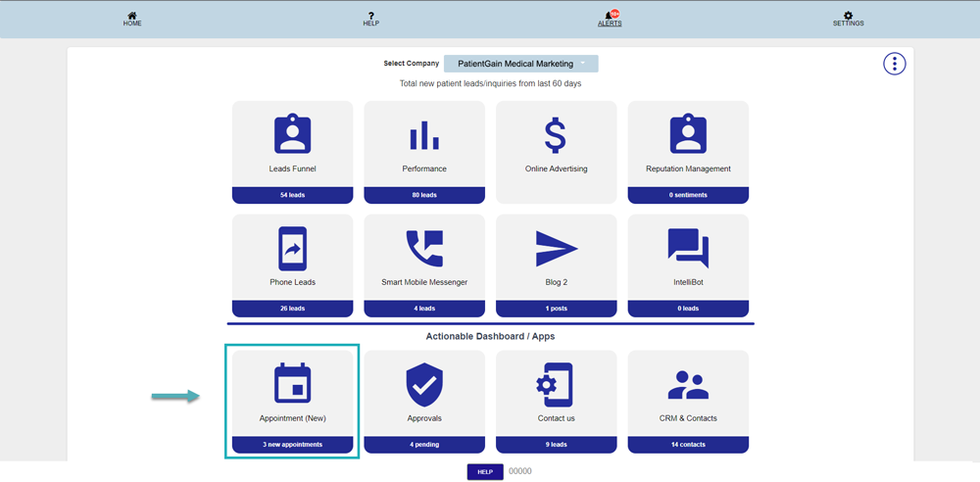The height and width of the screenshot is (482, 980).
Task: Click the Blog 2 paper plane icon
Action: (556, 249)
